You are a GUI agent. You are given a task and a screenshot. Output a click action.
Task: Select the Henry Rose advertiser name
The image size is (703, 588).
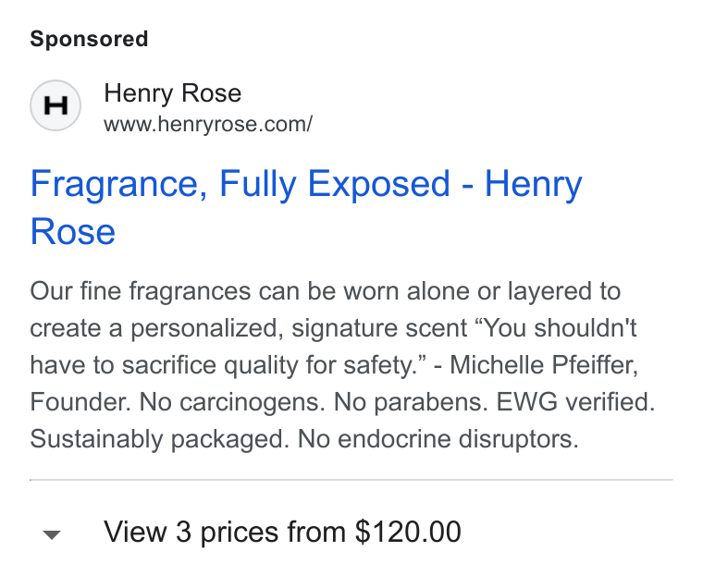(173, 93)
